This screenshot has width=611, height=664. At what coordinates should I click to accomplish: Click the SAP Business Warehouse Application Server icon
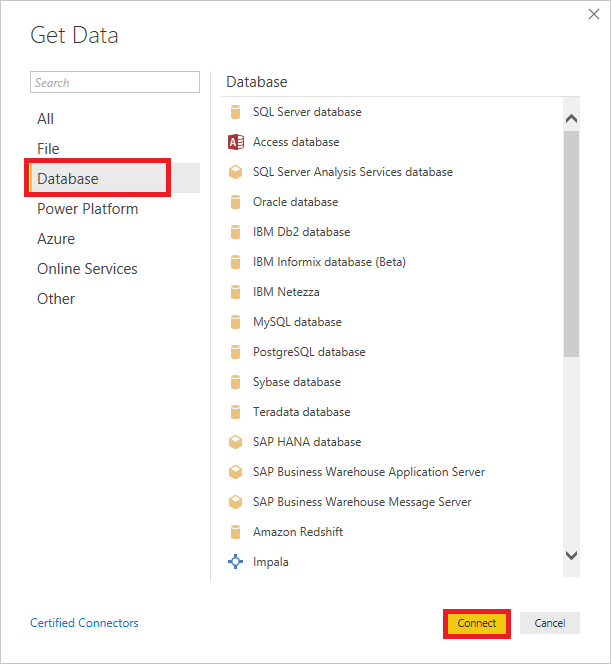[235, 472]
